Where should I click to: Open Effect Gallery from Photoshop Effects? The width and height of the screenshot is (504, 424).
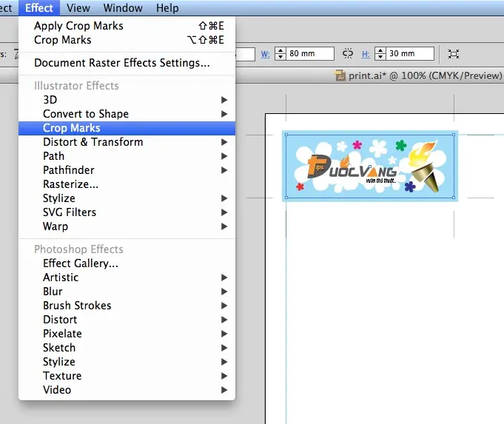pos(80,263)
